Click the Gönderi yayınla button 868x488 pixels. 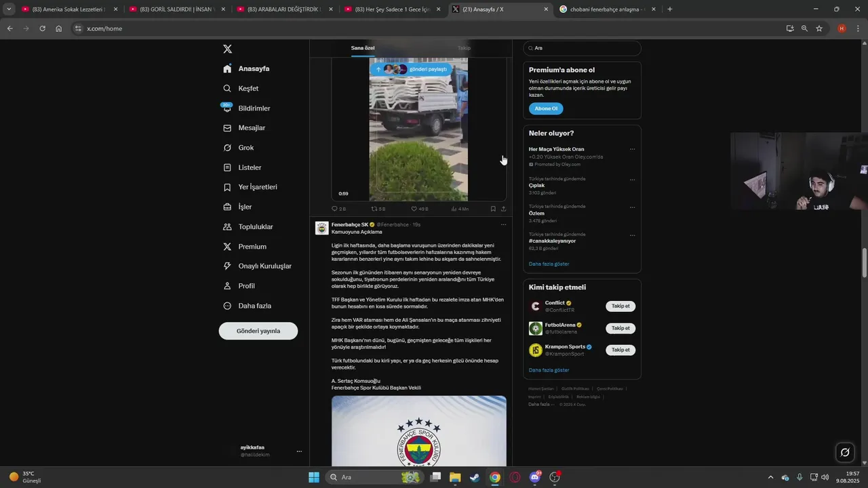pos(258,331)
